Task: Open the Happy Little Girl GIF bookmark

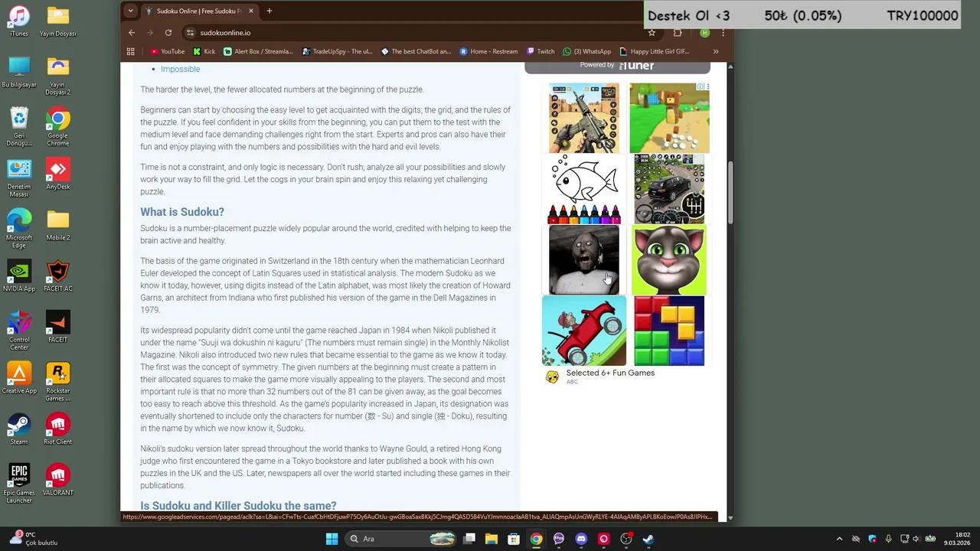Action: point(655,51)
